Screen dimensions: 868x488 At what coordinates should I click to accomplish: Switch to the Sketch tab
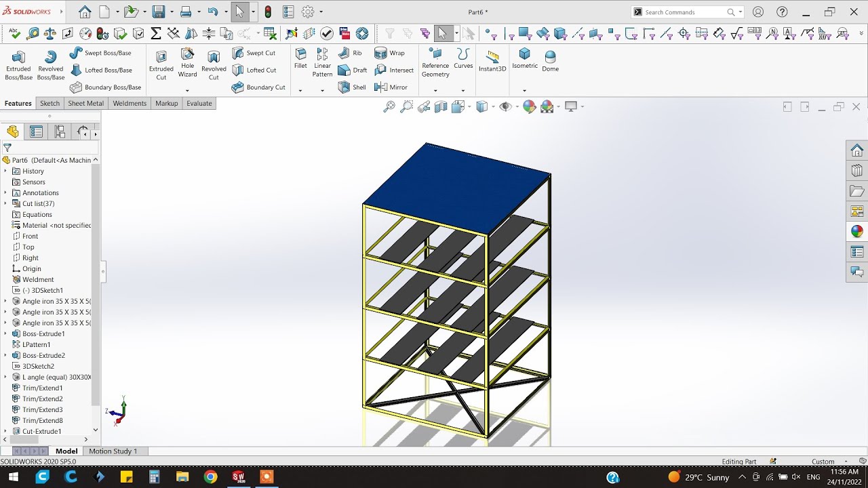[x=50, y=104]
